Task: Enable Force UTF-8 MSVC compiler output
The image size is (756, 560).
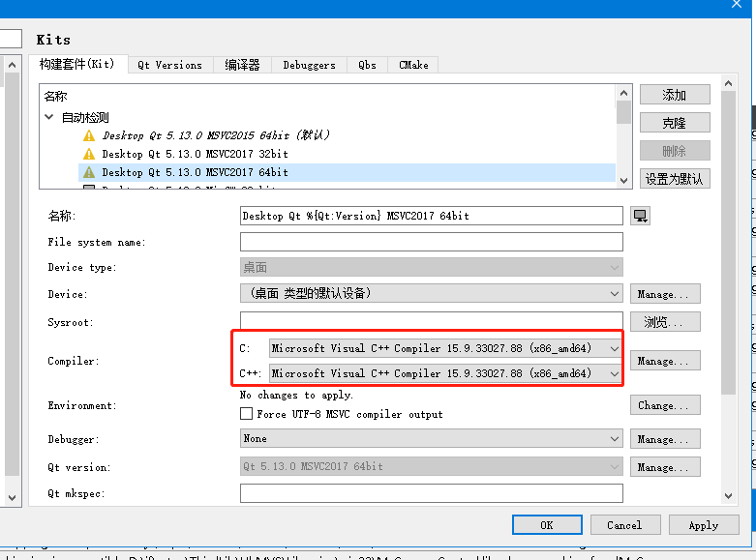Action: pyautogui.click(x=247, y=414)
